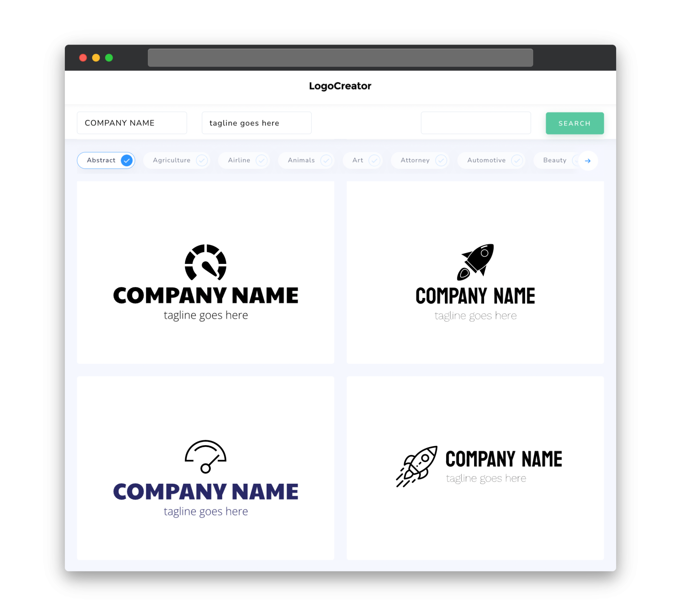Click the Agriculture category checkmark icon

tap(203, 160)
